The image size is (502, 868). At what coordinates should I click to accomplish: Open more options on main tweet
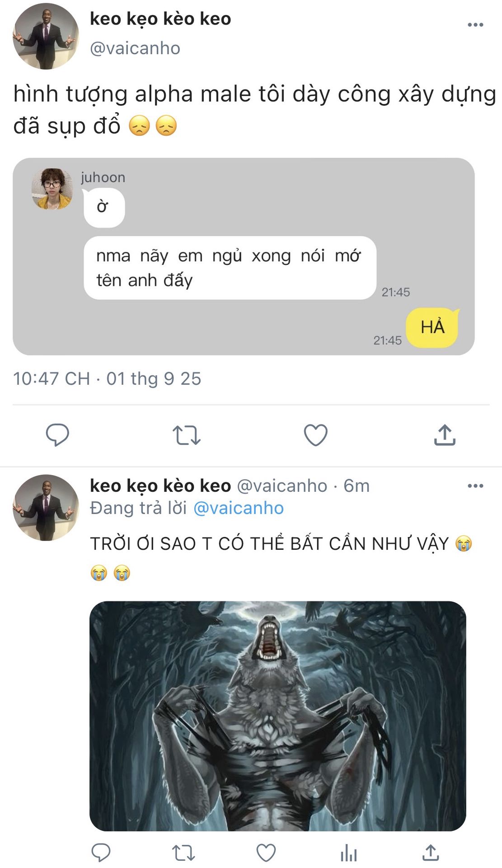tap(475, 25)
